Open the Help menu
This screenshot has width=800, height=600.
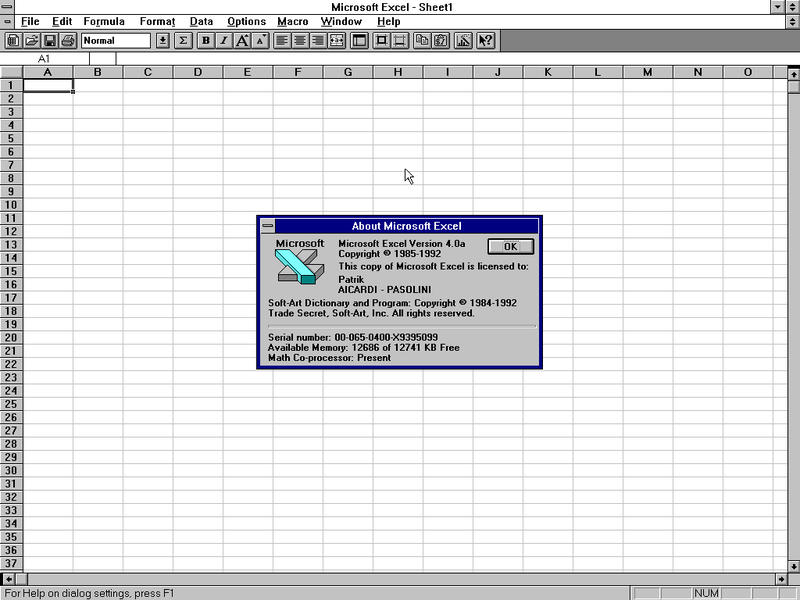[389, 21]
